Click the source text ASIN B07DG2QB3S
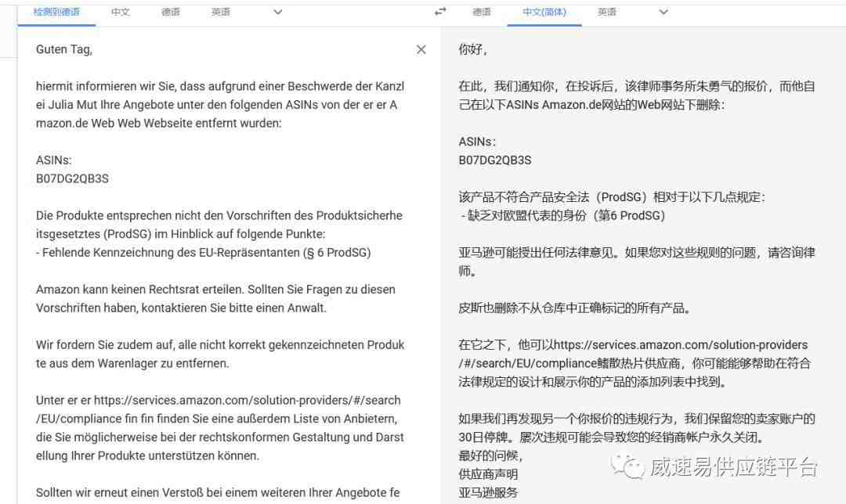Screen dimensions: 846x504 (72, 179)
